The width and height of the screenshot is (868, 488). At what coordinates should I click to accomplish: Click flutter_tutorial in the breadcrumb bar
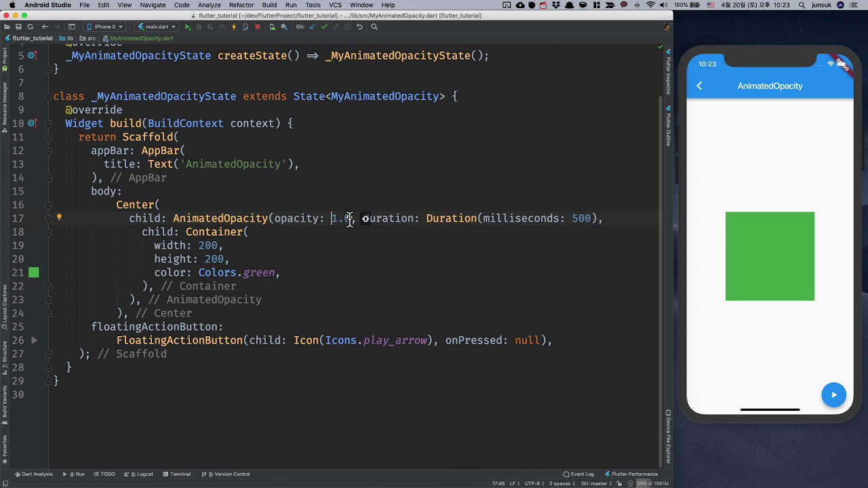[x=28, y=38]
